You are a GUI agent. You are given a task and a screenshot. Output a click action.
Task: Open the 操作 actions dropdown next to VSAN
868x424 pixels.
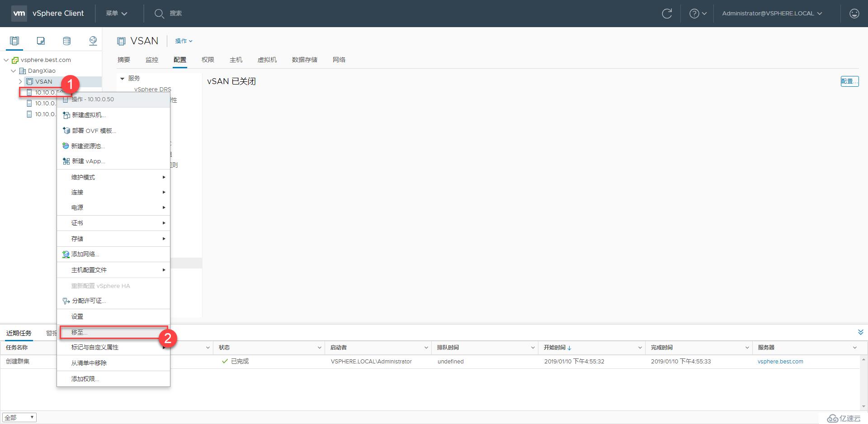click(x=184, y=41)
